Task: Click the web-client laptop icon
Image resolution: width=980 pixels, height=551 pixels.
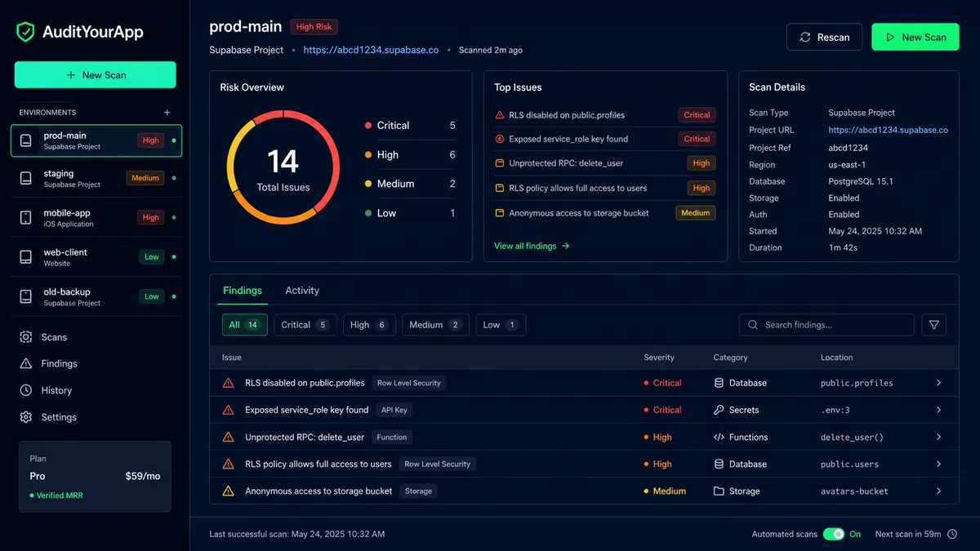Action: coord(26,257)
